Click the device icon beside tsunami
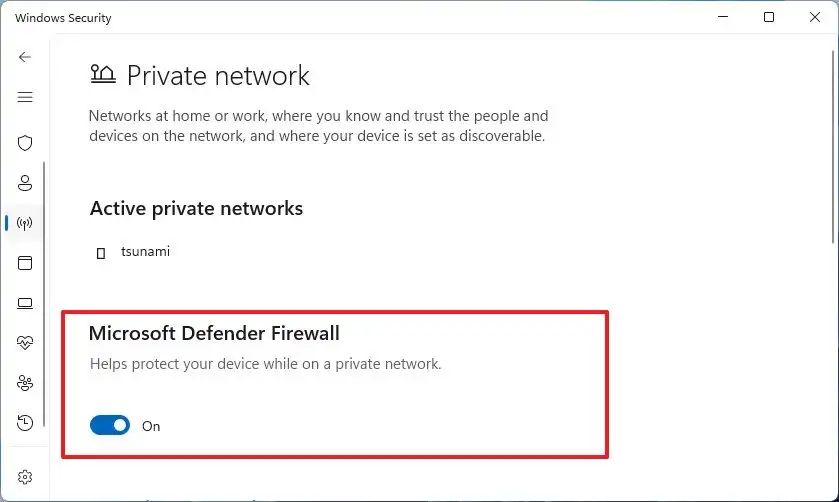 (x=100, y=253)
